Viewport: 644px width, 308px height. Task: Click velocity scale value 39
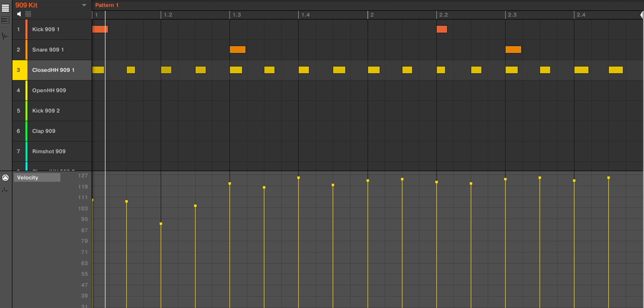pos(84,296)
